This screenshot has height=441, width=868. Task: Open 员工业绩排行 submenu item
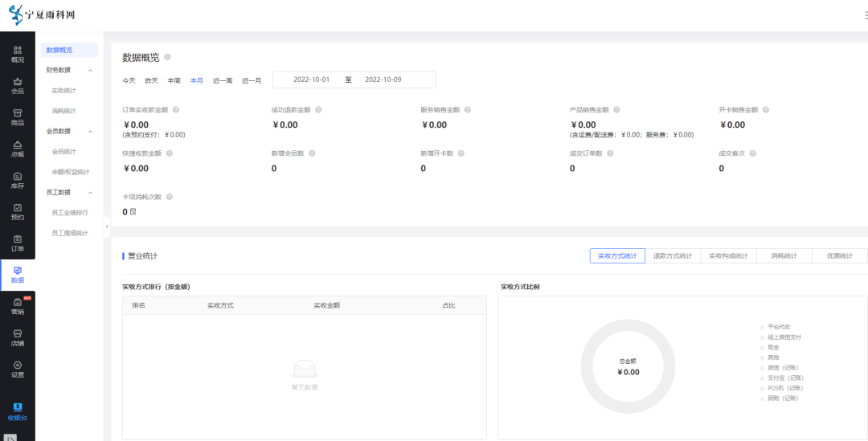tap(70, 213)
